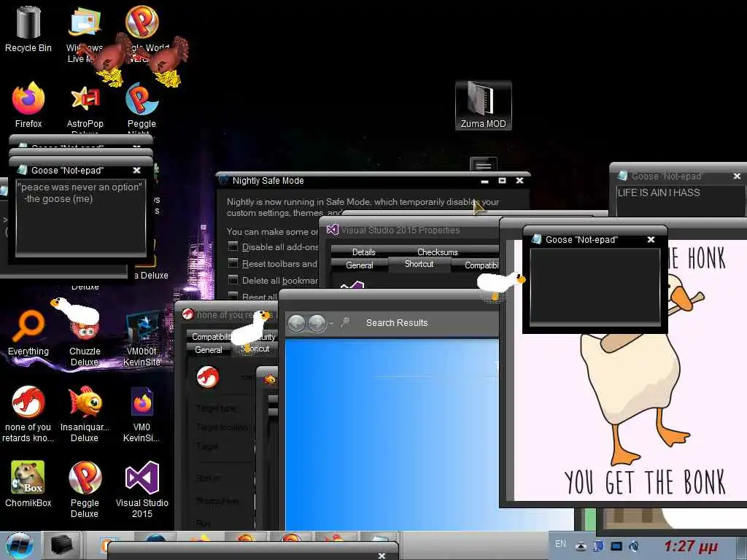Maximize the Nightly Safe Mode window
Image resolution: width=747 pixels, height=560 pixels.
(x=502, y=181)
